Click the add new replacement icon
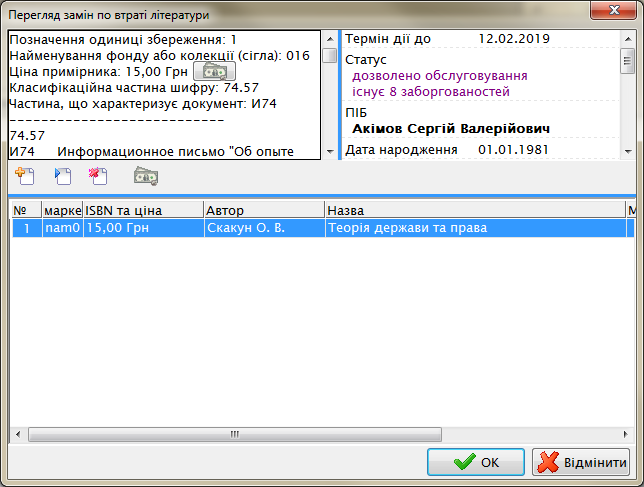Screen dimensions: 644x487 [x=25, y=177]
